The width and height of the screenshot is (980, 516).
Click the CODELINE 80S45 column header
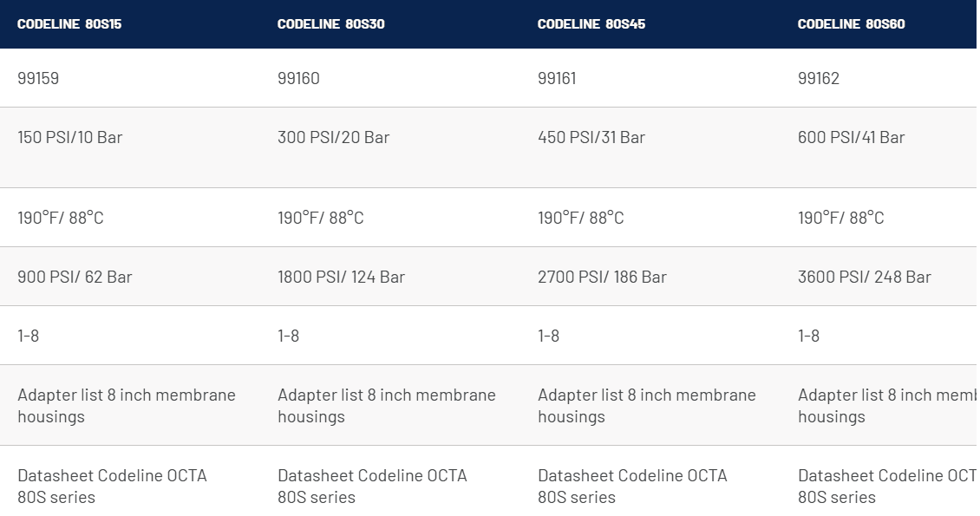[x=591, y=24]
